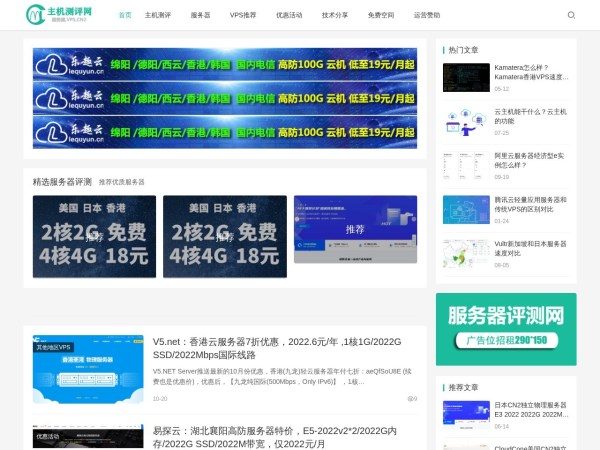The image size is (600, 450).
Task: Open the 主机测评 menu item
Action: coord(158,15)
